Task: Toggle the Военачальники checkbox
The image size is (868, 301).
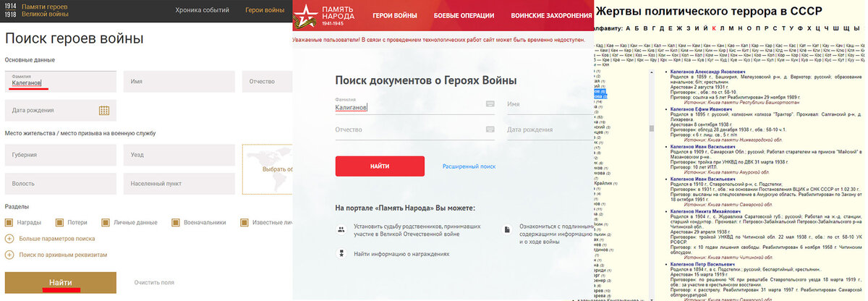Action: coord(174,222)
